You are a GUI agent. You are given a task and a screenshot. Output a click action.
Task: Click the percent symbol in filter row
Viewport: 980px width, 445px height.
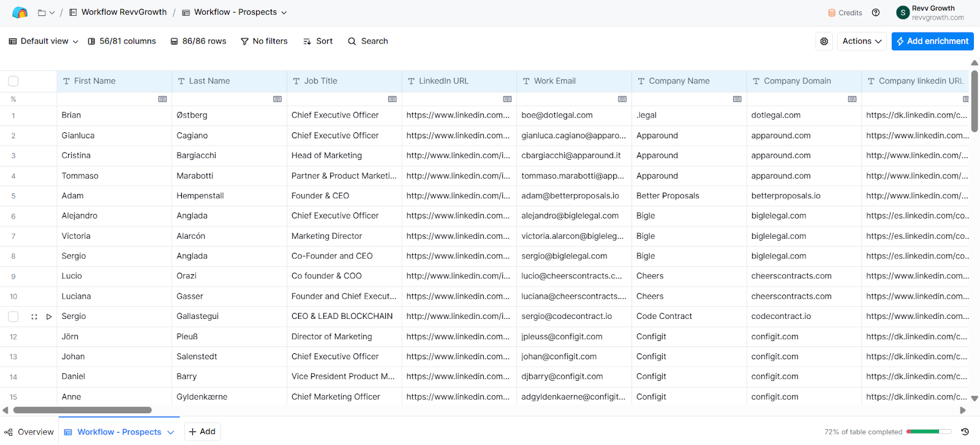point(13,99)
